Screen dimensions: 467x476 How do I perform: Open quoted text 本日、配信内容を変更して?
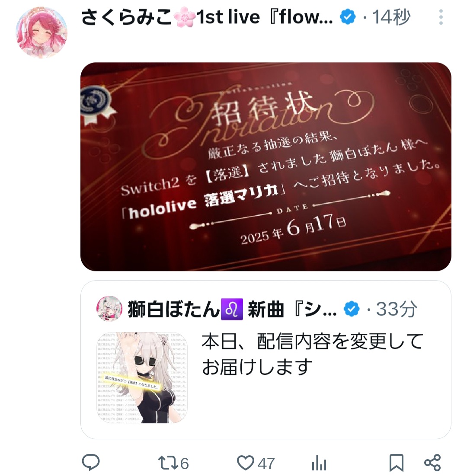coord(313,341)
